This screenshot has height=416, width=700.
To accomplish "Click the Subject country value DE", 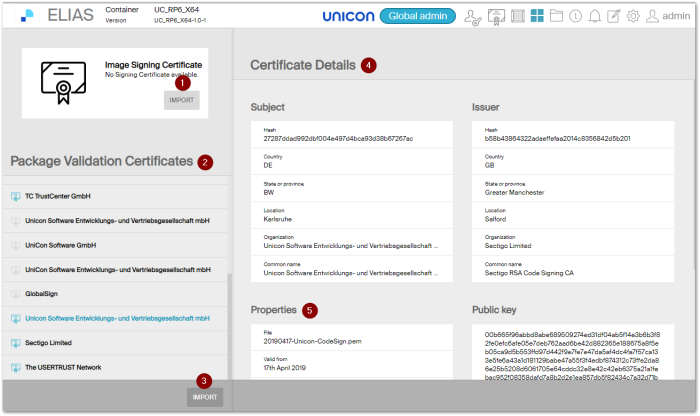I will (268, 166).
